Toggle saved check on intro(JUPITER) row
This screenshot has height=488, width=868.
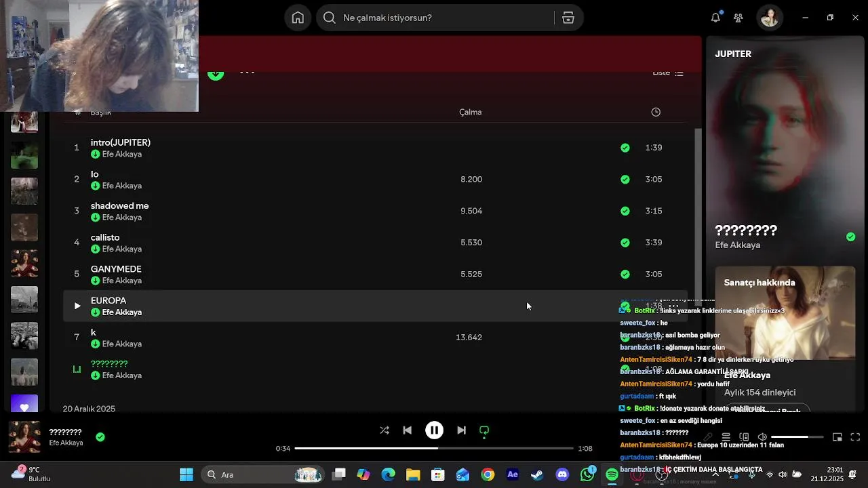pos(625,148)
